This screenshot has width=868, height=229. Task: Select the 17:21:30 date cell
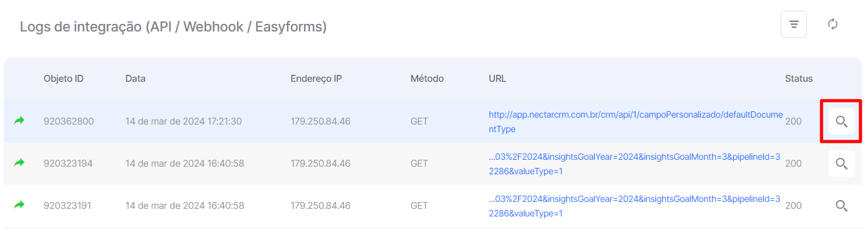[x=184, y=121]
